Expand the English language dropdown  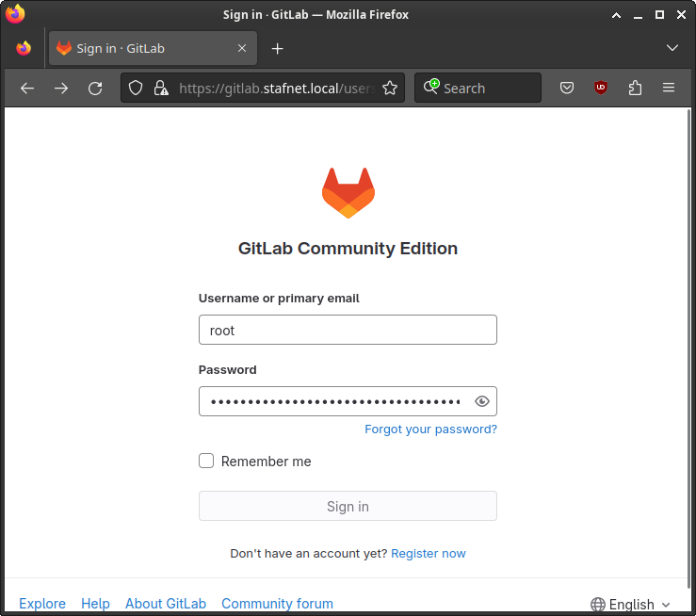(x=631, y=604)
